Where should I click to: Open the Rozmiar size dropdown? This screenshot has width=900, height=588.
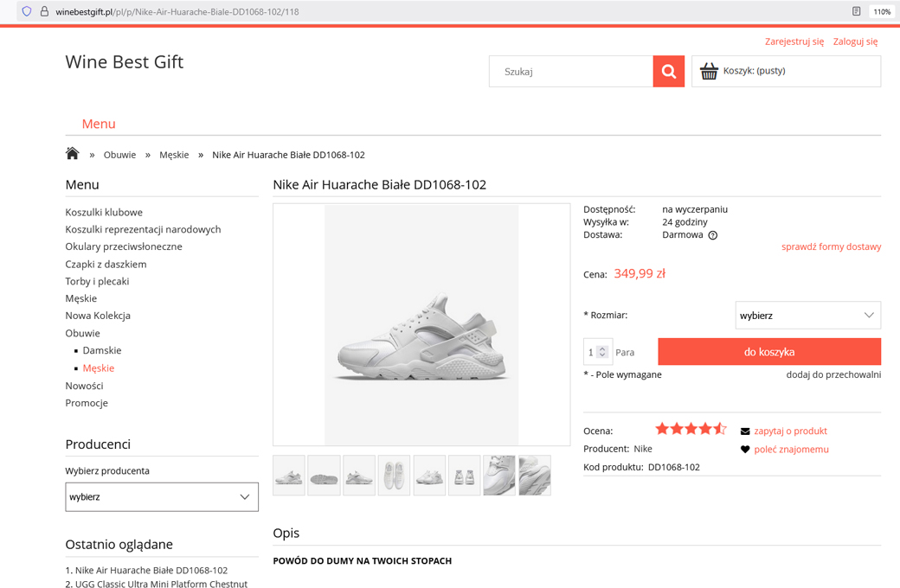pos(808,316)
